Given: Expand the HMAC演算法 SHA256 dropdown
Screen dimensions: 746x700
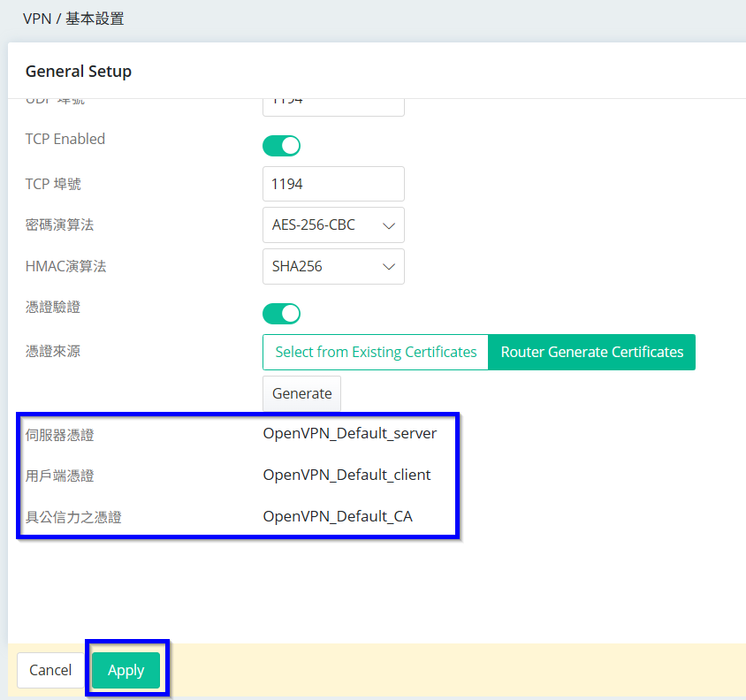Looking at the screenshot, I should [333, 267].
